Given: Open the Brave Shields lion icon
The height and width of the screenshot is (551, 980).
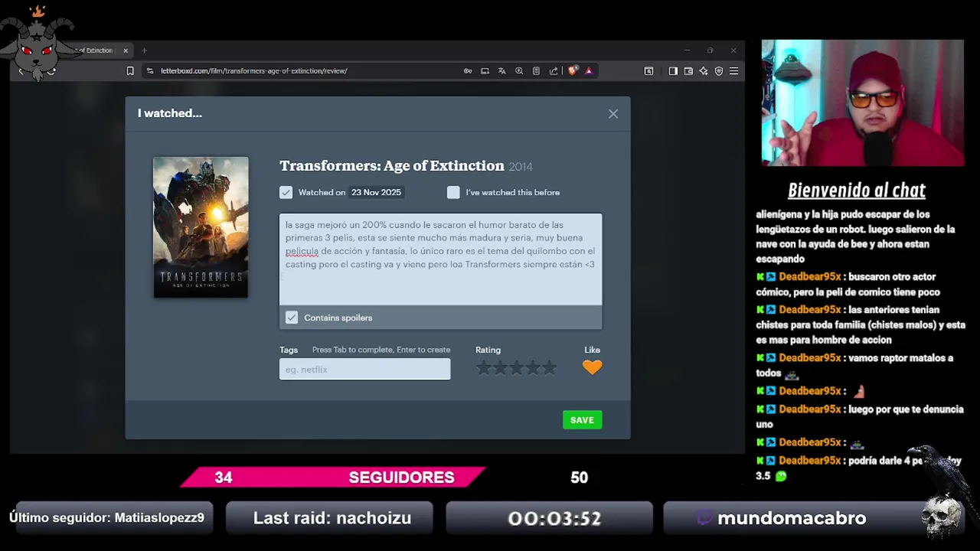Looking at the screenshot, I should click(x=572, y=71).
